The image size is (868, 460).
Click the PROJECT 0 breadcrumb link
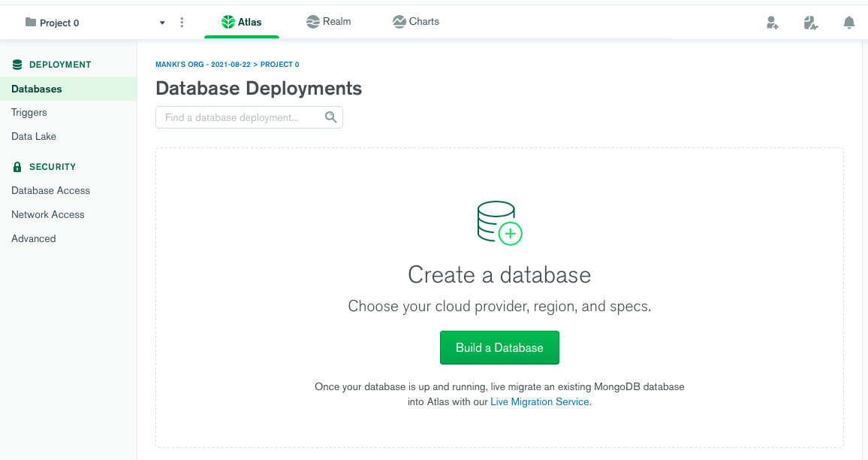pyautogui.click(x=279, y=65)
